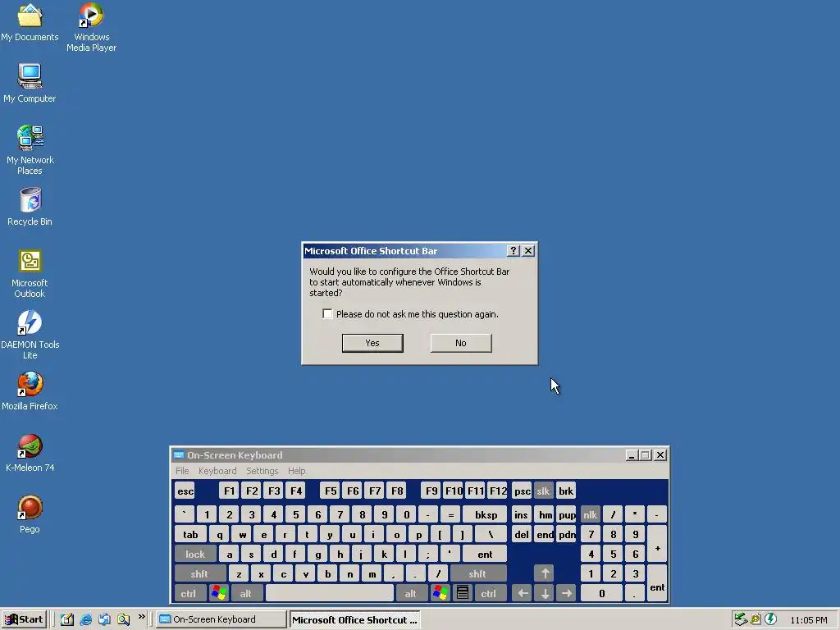Select the Microsoft Outlook desktop icon
Viewport: 840px width, 630px height.
[30, 273]
